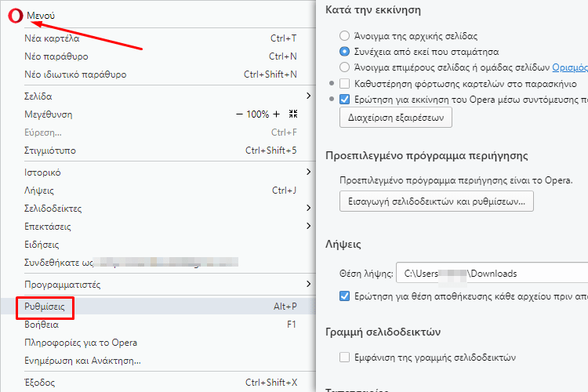This screenshot has height=392, width=588.
Task: Uncheck 'Ερώτηση για θέση αποθήκευσης' checkbox
Action: (344, 296)
